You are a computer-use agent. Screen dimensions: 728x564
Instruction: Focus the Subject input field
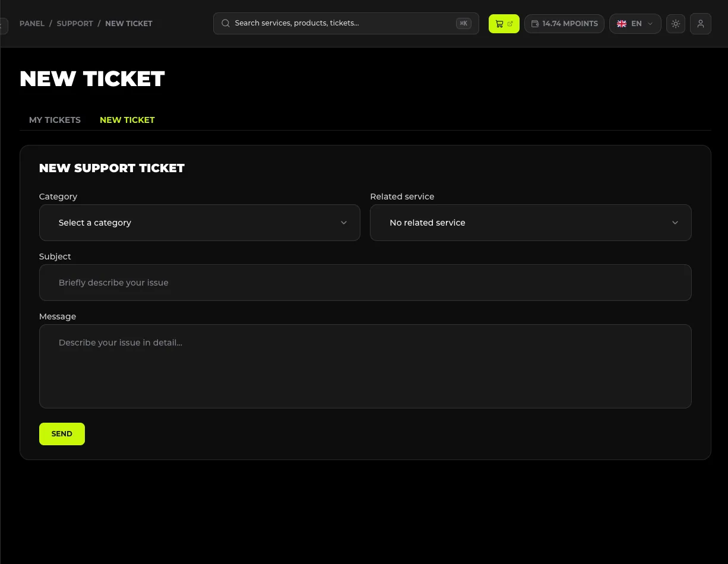point(365,283)
